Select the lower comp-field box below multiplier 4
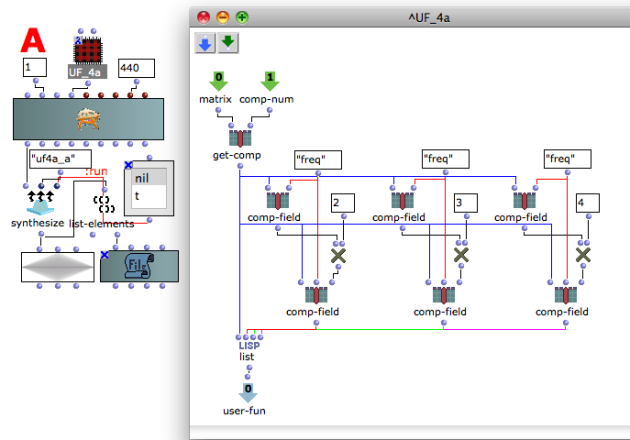 click(x=566, y=295)
